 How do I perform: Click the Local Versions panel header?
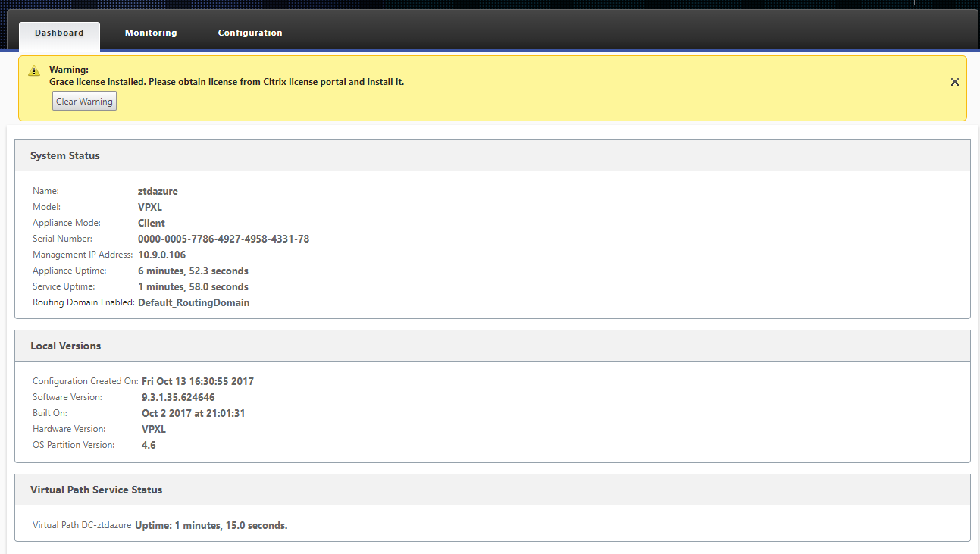click(x=493, y=346)
